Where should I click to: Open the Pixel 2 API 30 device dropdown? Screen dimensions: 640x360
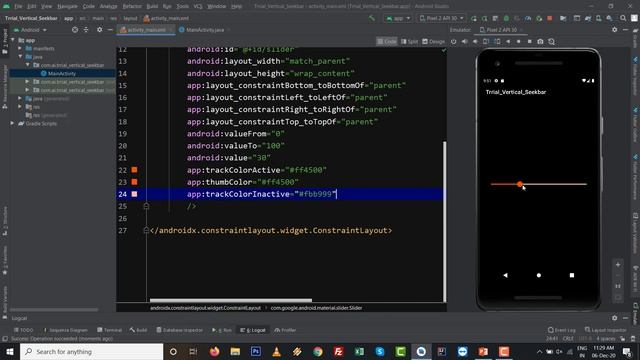442,18
